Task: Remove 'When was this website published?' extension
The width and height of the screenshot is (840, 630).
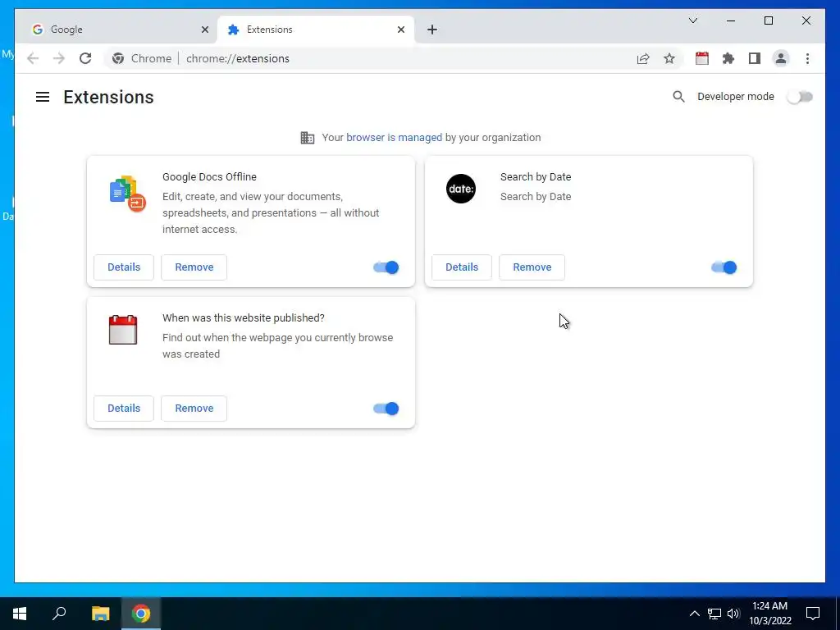Action: pyautogui.click(x=194, y=409)
